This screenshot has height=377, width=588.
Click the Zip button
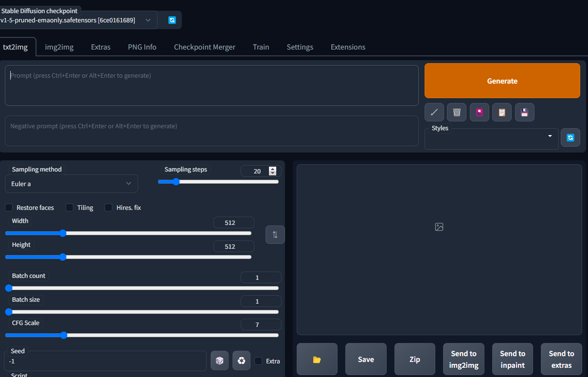(415, 359)
